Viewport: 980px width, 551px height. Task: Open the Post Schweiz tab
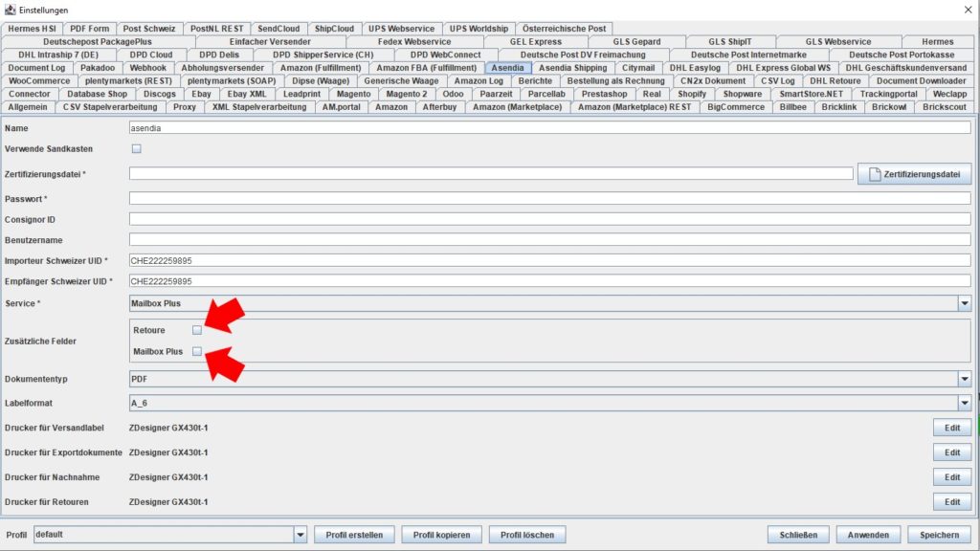point(148,28)
